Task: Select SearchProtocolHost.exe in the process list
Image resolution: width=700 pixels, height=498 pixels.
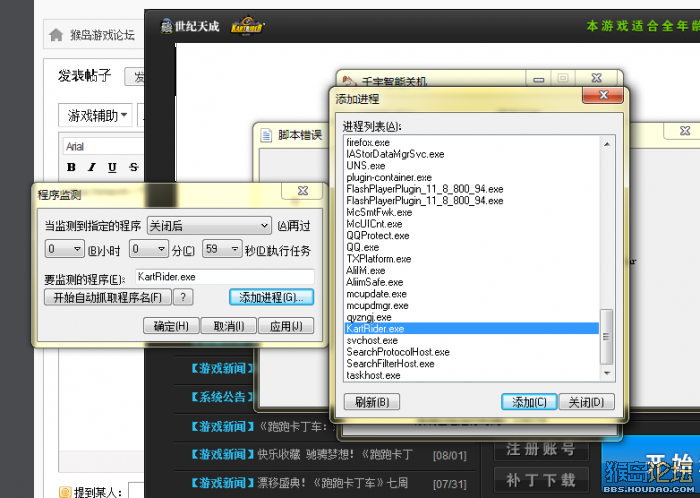Action: pos(472,352)
